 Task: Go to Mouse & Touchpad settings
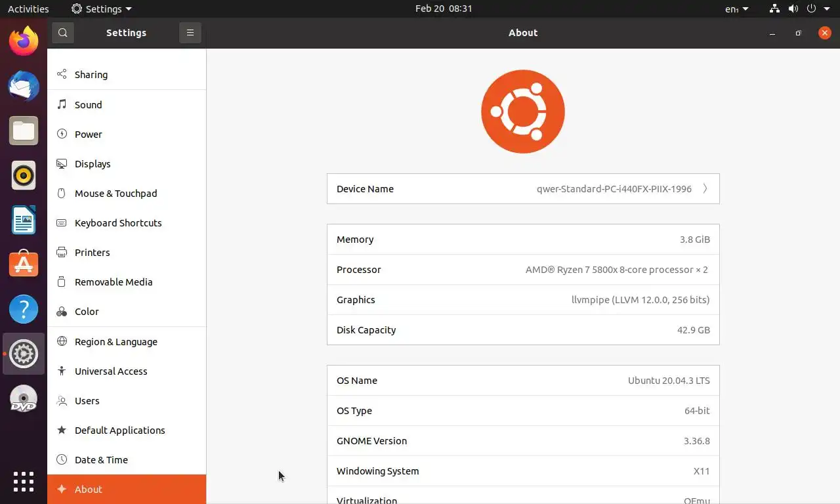tap(127, 193)
